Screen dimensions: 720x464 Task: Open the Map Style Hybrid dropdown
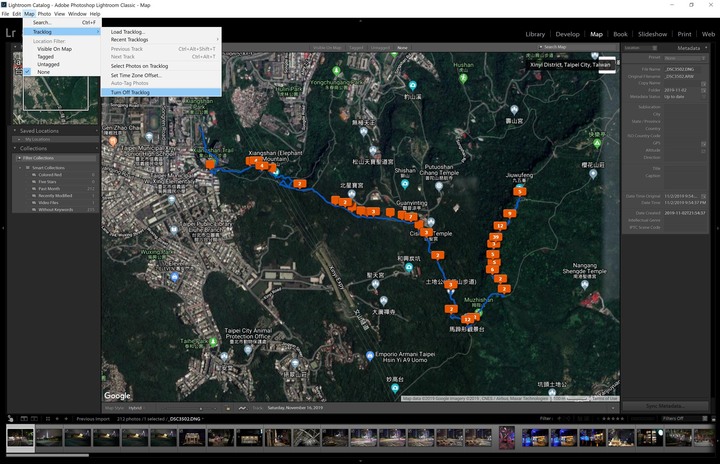point(137,408)
